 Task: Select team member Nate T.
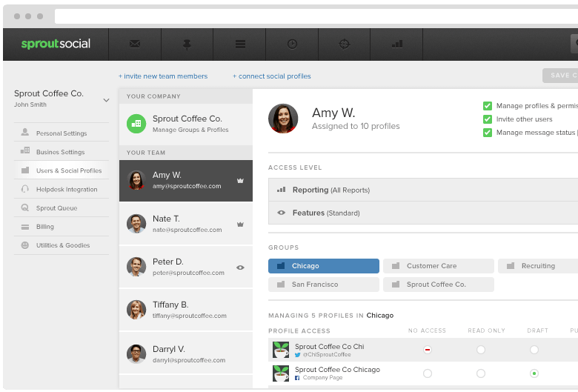tap(186, 224)
